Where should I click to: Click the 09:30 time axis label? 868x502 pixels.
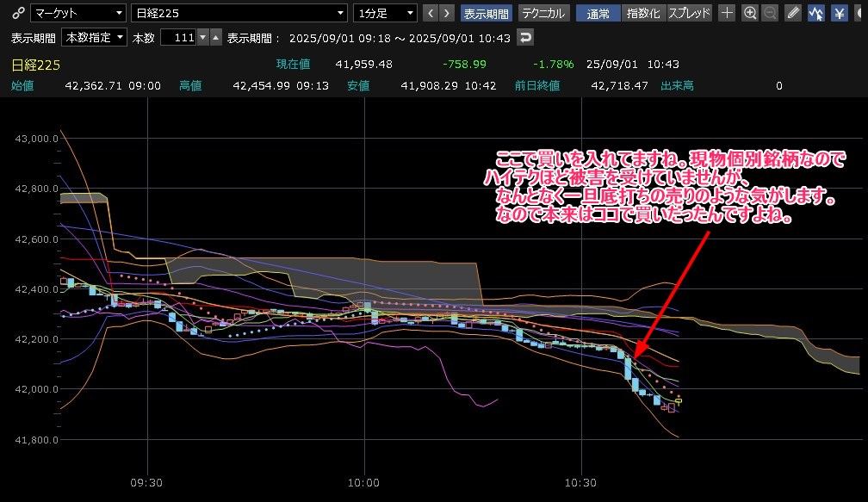click(x=146, y=483)
